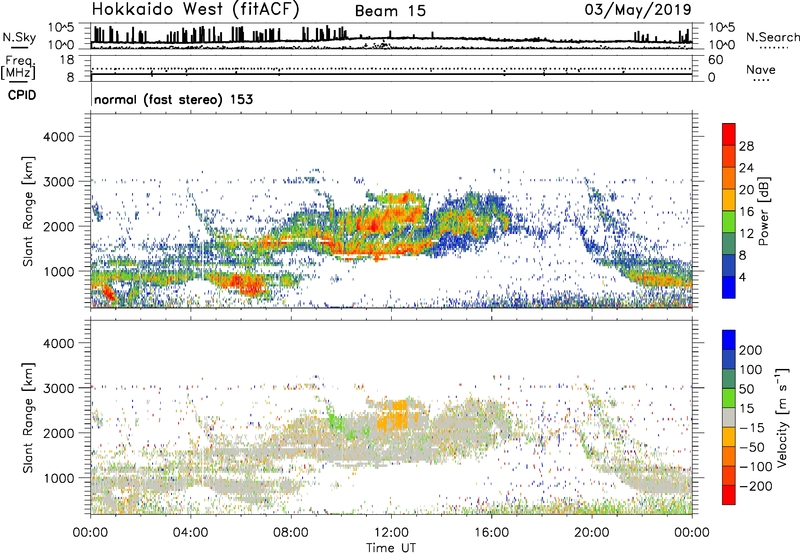Screen dimensions: 800x554
Task: Click the '18' frequency axis value
Action: [x=67, y=60]
